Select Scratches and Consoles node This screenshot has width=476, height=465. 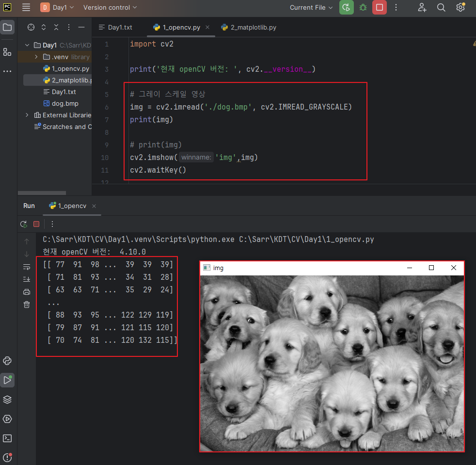pyautogui.click(x=63, y=127)
